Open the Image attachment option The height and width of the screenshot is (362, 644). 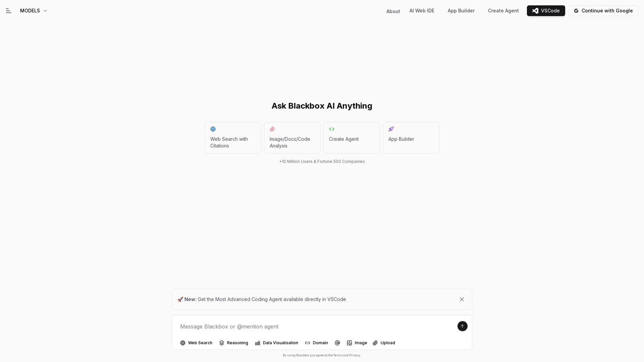(357, 343)
